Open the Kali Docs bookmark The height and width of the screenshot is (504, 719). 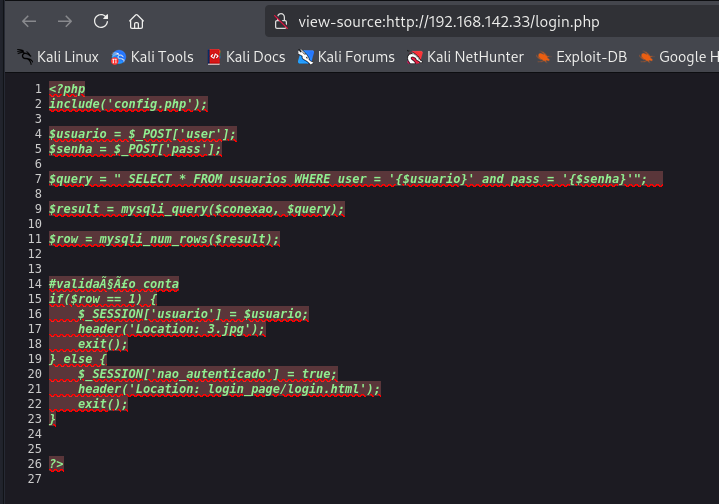pos(246,57)
